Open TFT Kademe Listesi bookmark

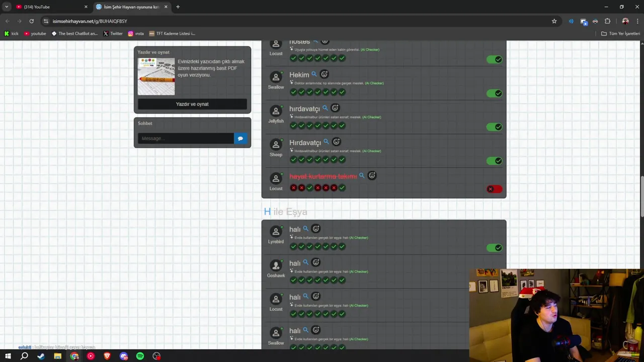[x=172, y=34]
